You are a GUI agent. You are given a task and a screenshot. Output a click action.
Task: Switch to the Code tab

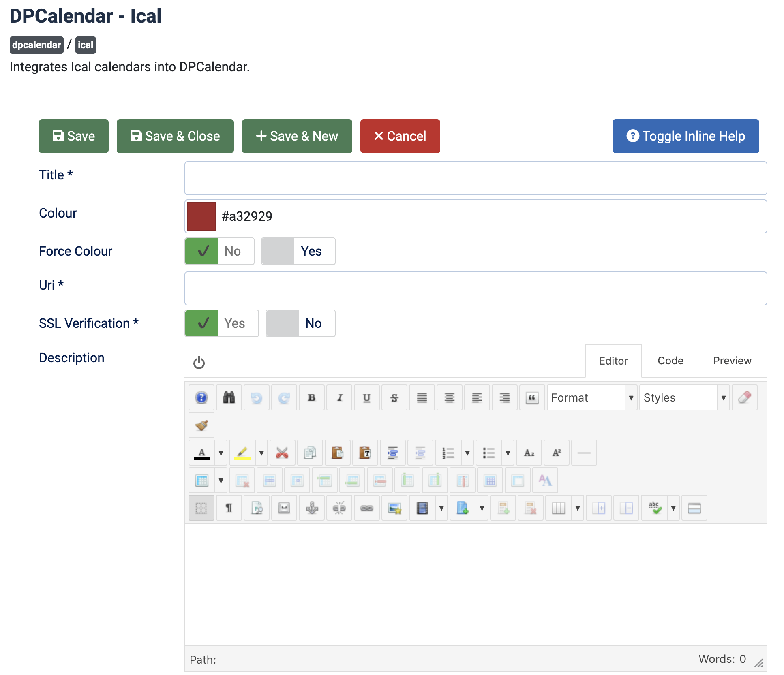(670, 361)
